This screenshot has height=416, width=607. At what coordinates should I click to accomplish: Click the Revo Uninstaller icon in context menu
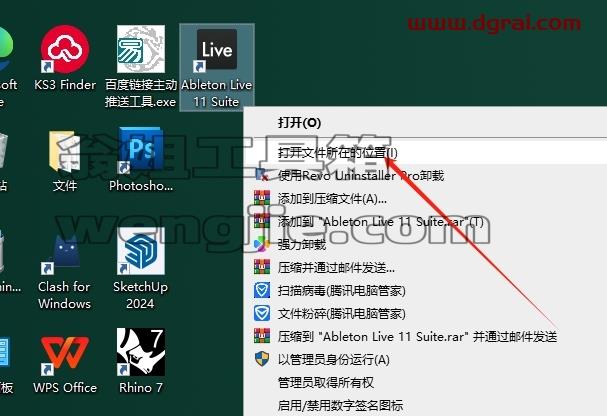[262, 175]
